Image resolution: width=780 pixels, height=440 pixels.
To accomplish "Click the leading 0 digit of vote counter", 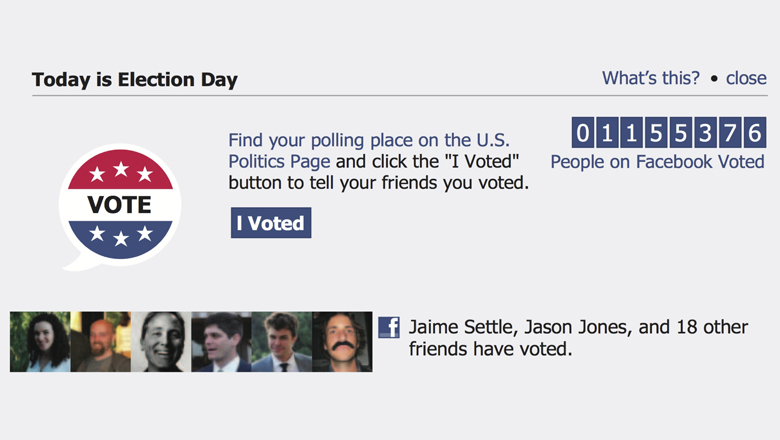I will pyautogui.click(x=583, y=133).
